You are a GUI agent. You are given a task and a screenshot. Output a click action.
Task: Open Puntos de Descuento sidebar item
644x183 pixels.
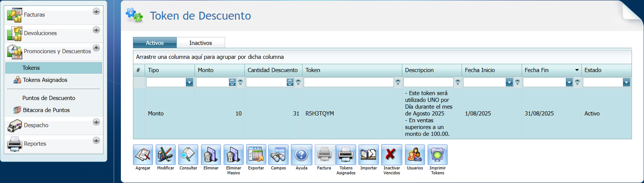point(49,98)
